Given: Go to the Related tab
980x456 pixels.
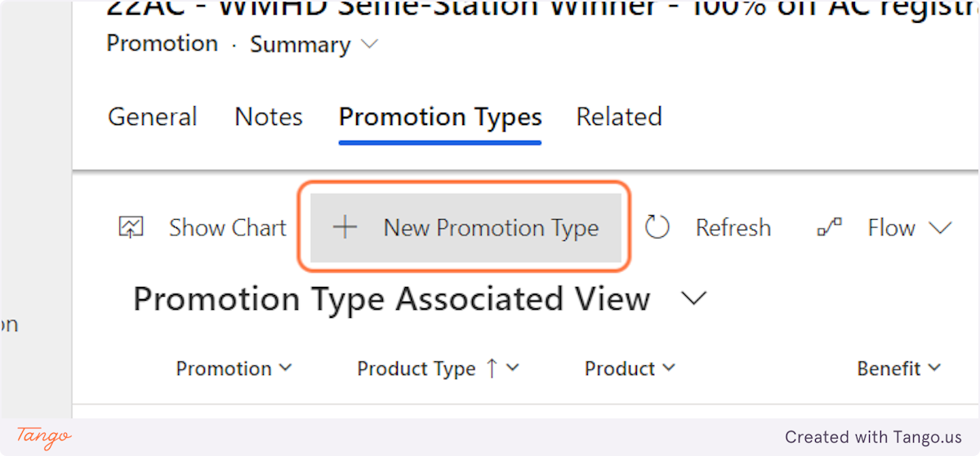Looking at the screenshot, I should coord(619,117).
